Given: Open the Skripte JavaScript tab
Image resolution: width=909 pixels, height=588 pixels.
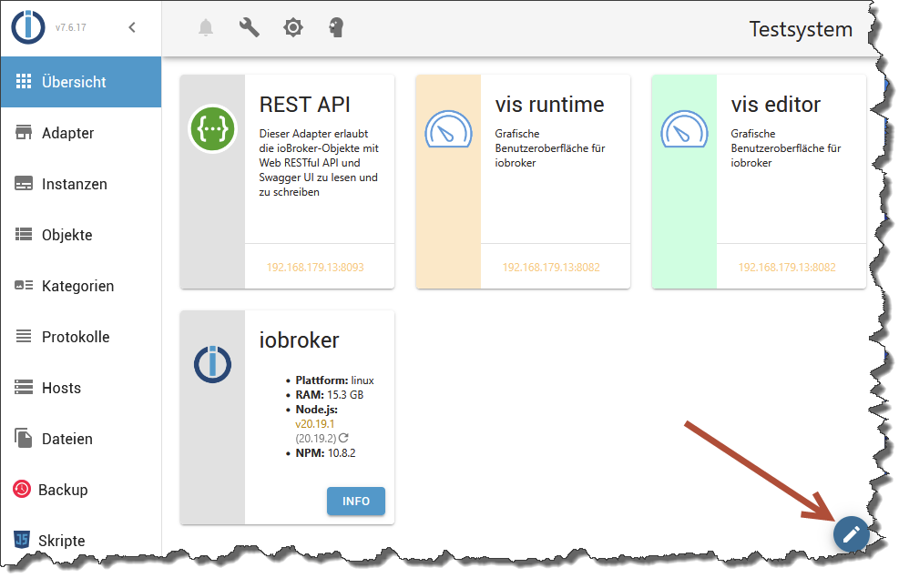Looking at the screenshot, I should [80, 540].
